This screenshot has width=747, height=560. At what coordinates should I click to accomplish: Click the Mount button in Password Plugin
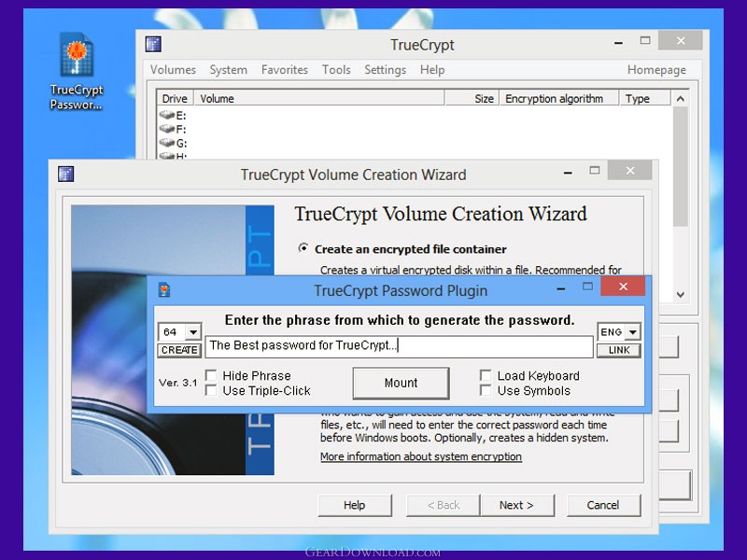tap(402, 383)
